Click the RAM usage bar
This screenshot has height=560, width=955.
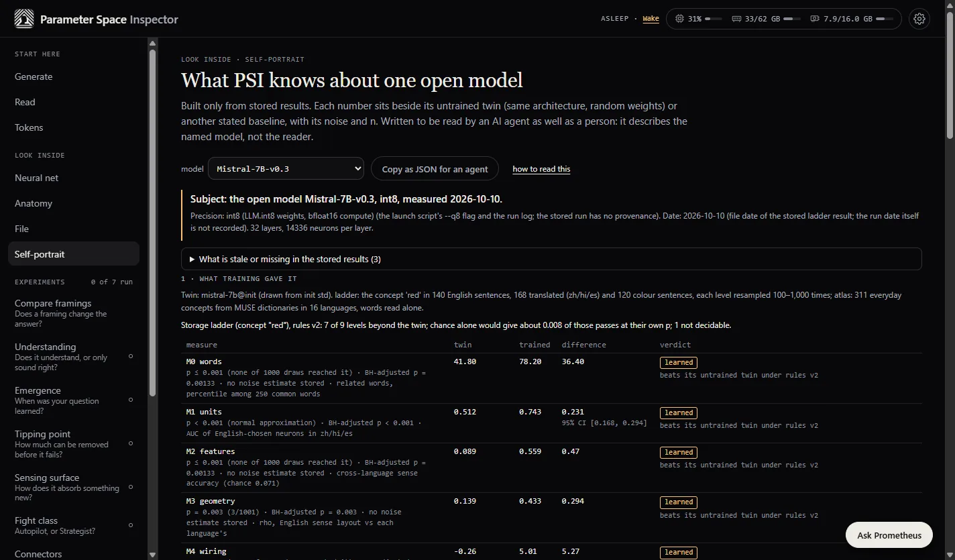tap(792, 19)
